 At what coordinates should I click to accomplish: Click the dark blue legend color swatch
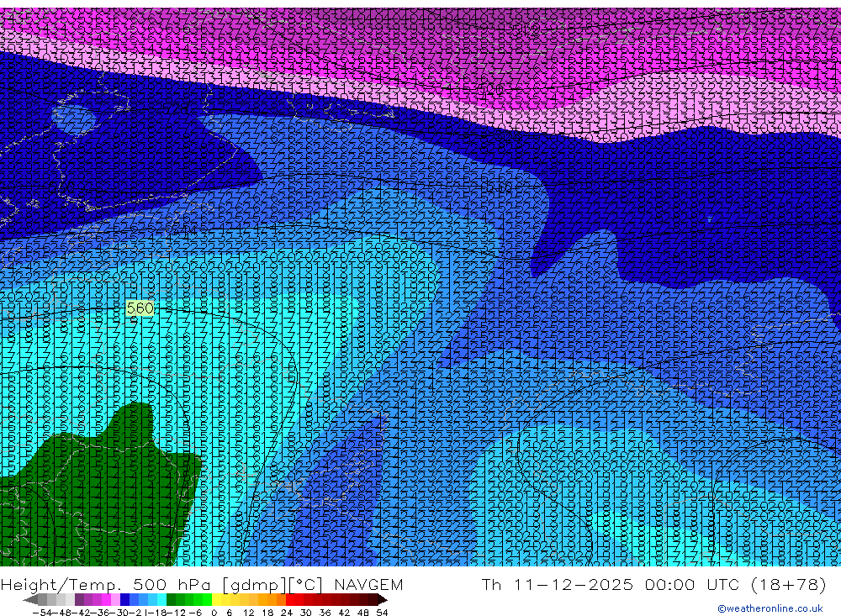(124, 599)
